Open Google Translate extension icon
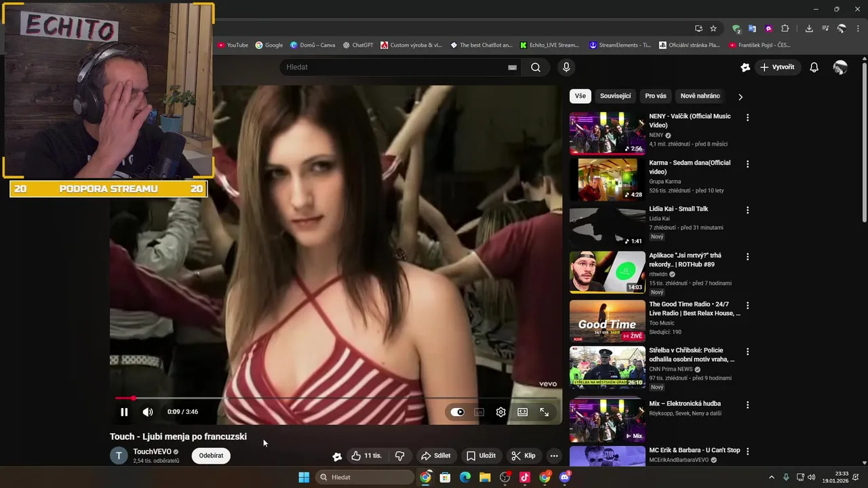868x488 pixels. 752,28
